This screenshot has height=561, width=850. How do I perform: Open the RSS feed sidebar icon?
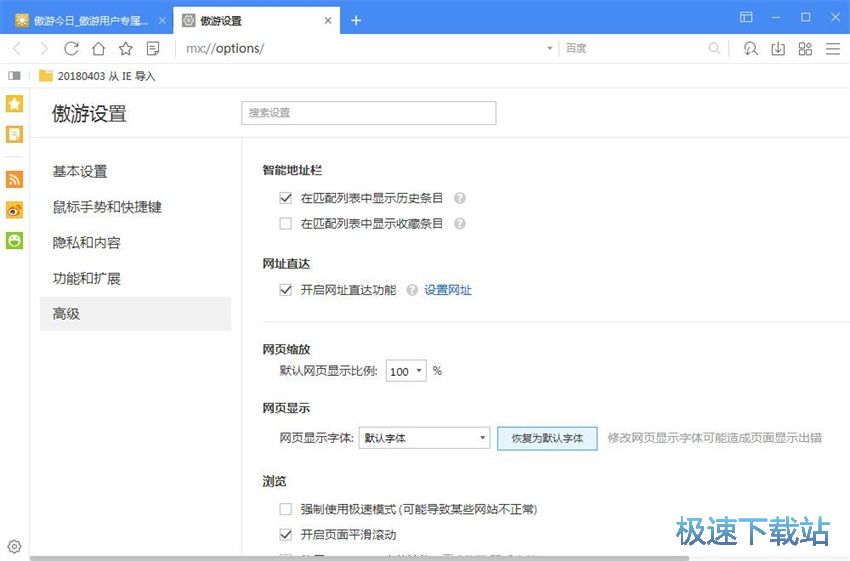click(15, 179)
